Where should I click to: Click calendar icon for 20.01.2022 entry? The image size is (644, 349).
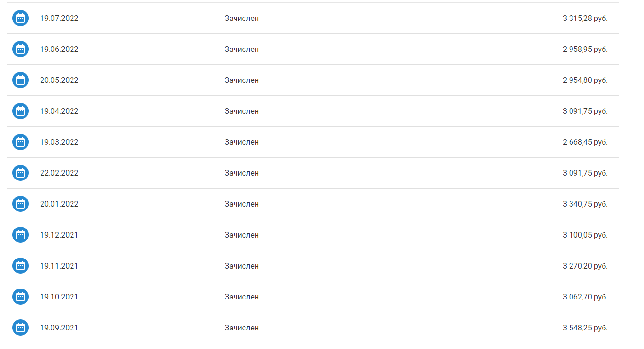(20, 204)
